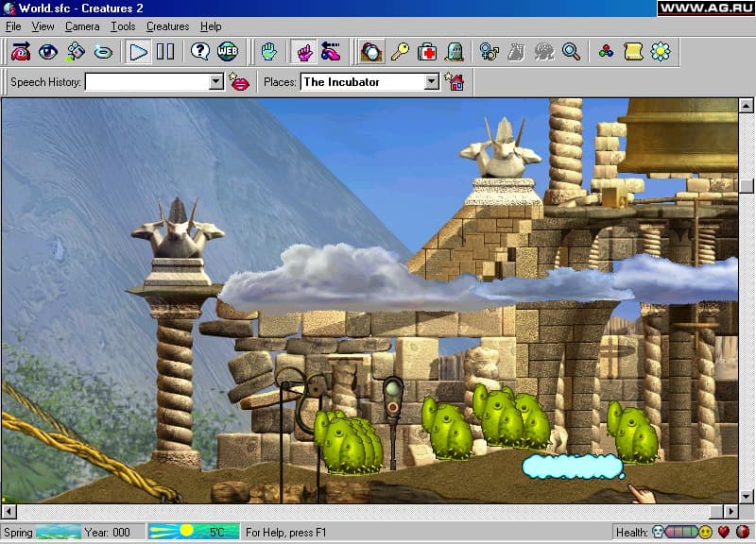Click the golden bell at top right
The height and width of the screenshot is (544, 756).
point(678,136)
